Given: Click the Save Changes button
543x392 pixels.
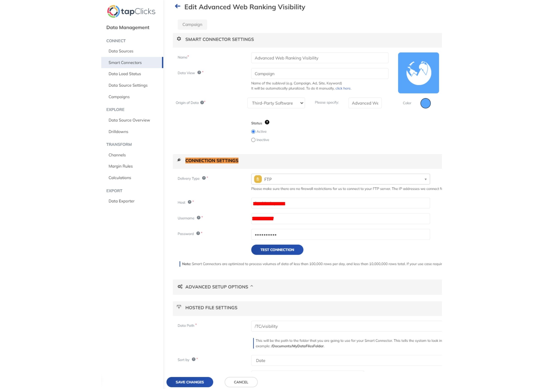Looking at the screenshot, I should click(190, 382).
